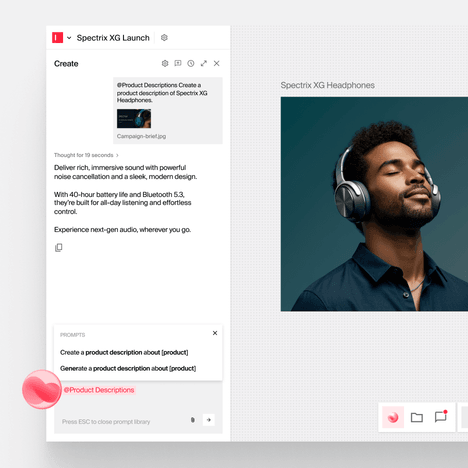This screenshot has height=468, width=468.
Task: Start a new chat in Create panel
Action: click(x=178, y=63)
